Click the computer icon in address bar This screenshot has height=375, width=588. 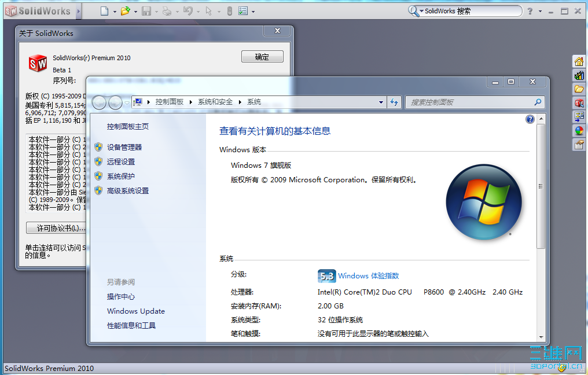pyautogui.click(x=138, y=102)
